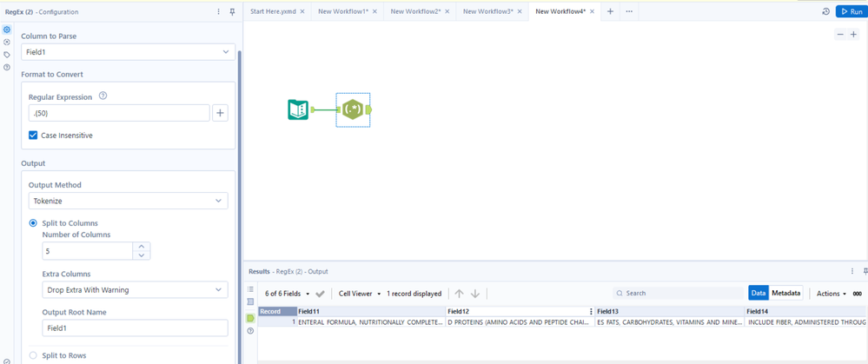
Task: Click the Field14 column header
Action: click(806, 312)
